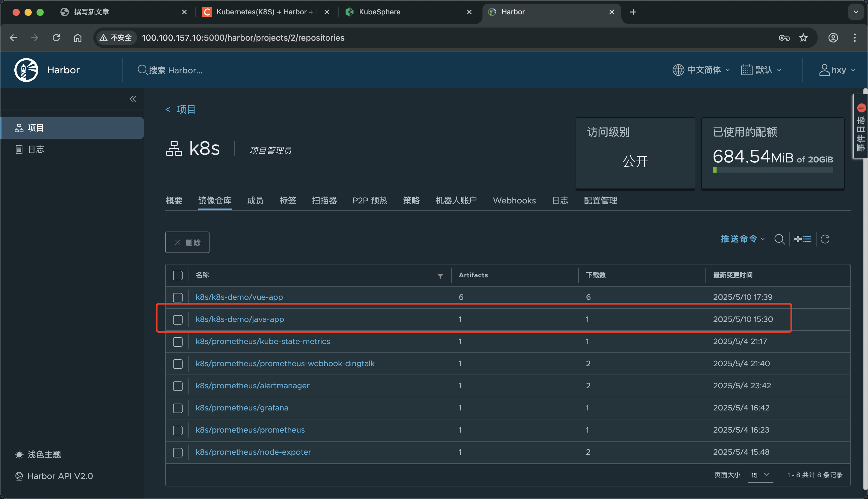Open the hxy user menu
Screen dimensions: 868x499
coord(837,70)
